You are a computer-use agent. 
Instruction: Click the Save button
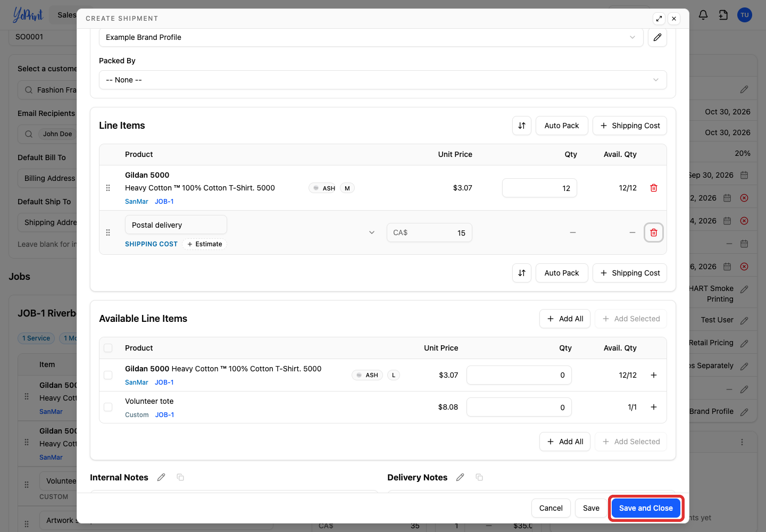tap(591, 508)
